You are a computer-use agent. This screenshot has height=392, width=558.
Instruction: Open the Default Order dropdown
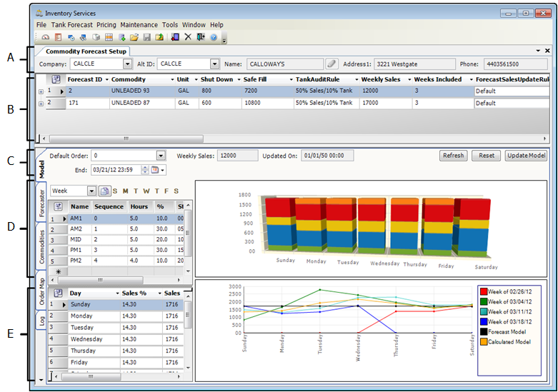(160, 155)
